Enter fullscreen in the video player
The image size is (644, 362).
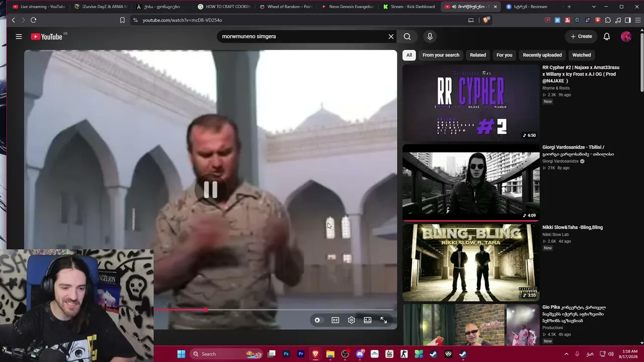383,320
